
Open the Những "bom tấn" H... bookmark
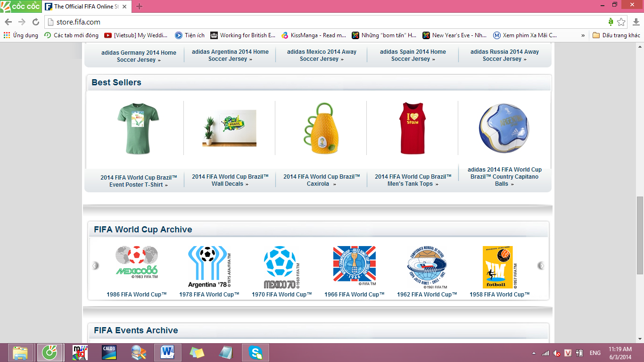(x=384, y=35)
